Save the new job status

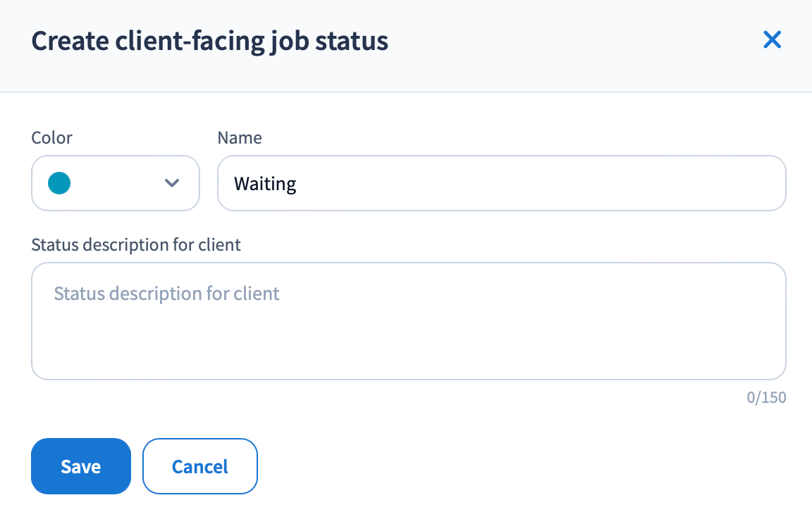coord(81,466)
